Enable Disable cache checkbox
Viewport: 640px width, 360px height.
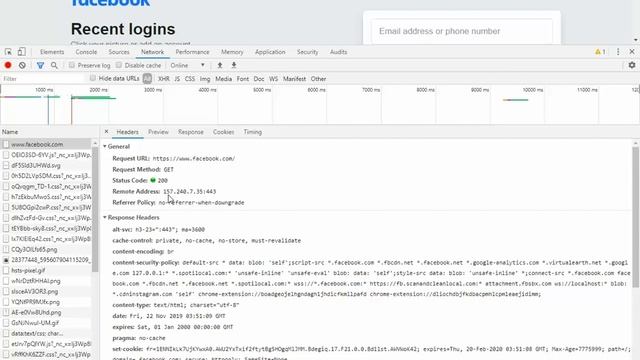(x=119, y=65)
